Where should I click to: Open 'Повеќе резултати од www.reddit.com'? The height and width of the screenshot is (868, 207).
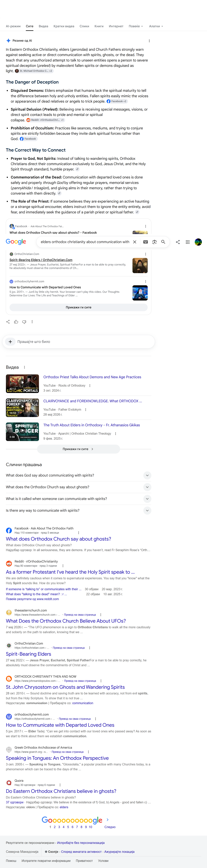32,599
